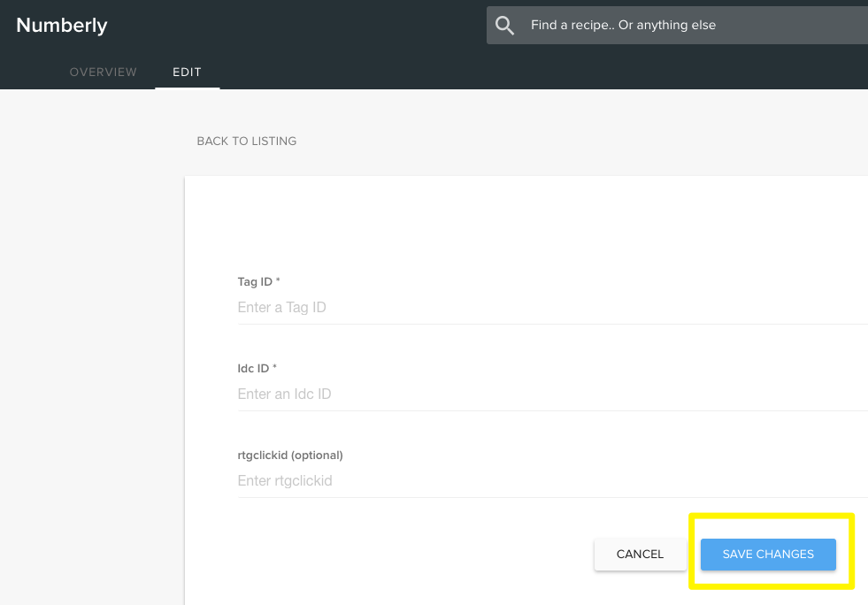Click the Numberly logo in the header

click(61, 25)
